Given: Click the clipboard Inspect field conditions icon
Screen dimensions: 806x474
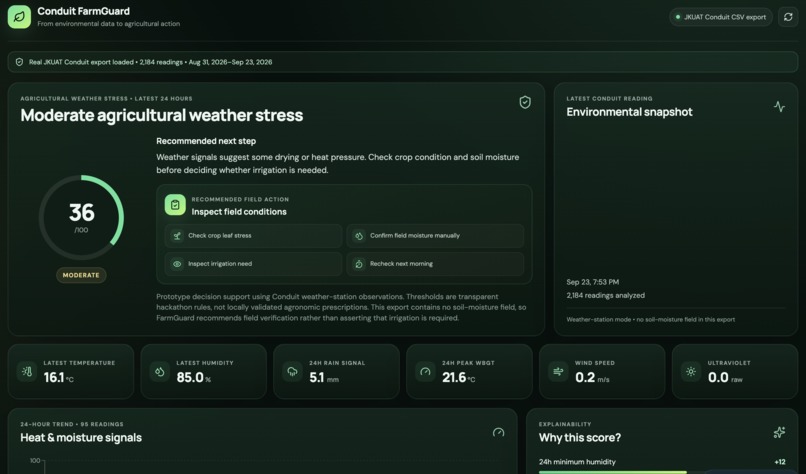Looking at the screenshot, I should (x=175, y=205).
